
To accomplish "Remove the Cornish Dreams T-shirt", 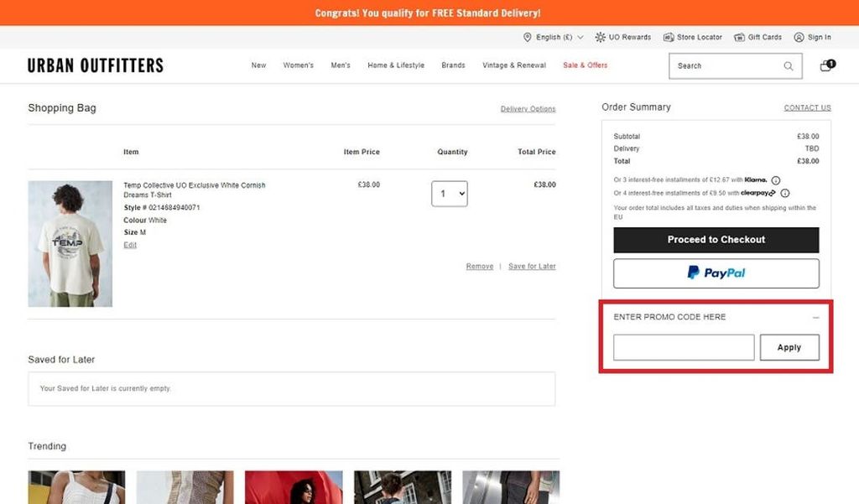I will 479,266.
